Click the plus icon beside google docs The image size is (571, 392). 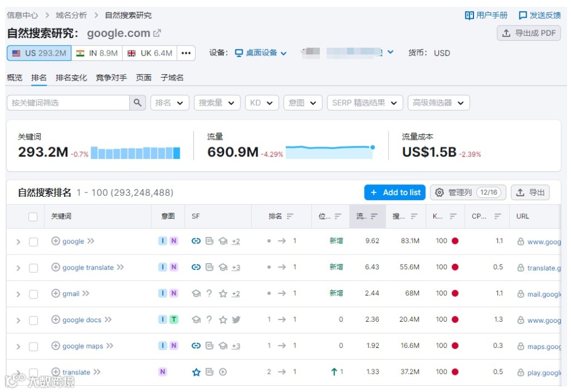pos(56,319)
